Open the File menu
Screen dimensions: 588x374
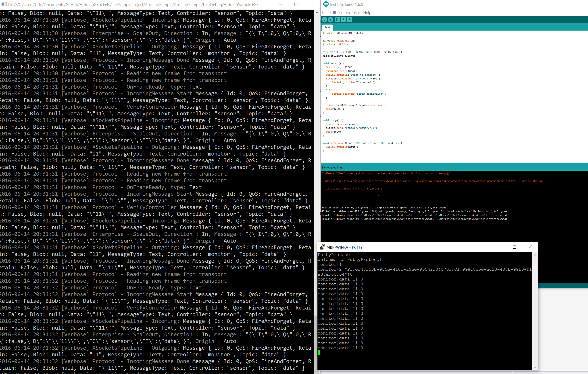point(325,13)
